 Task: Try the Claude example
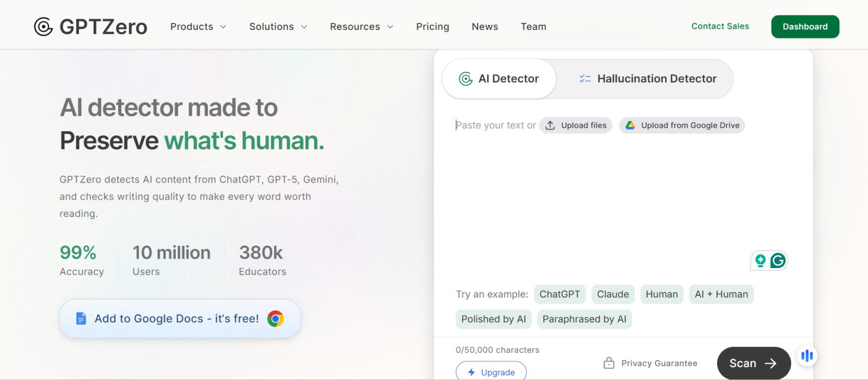[x=613, y=294]
